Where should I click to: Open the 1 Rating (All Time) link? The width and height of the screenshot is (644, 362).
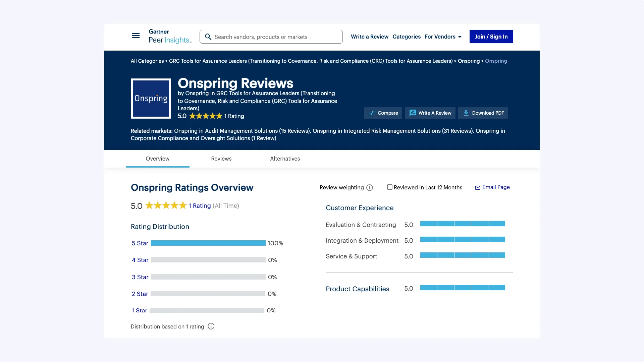pyautogui.click(x=200, y=206)
